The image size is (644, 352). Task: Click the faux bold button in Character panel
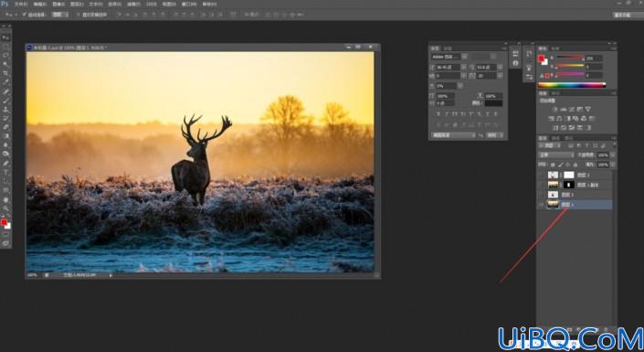click(438, 114)
